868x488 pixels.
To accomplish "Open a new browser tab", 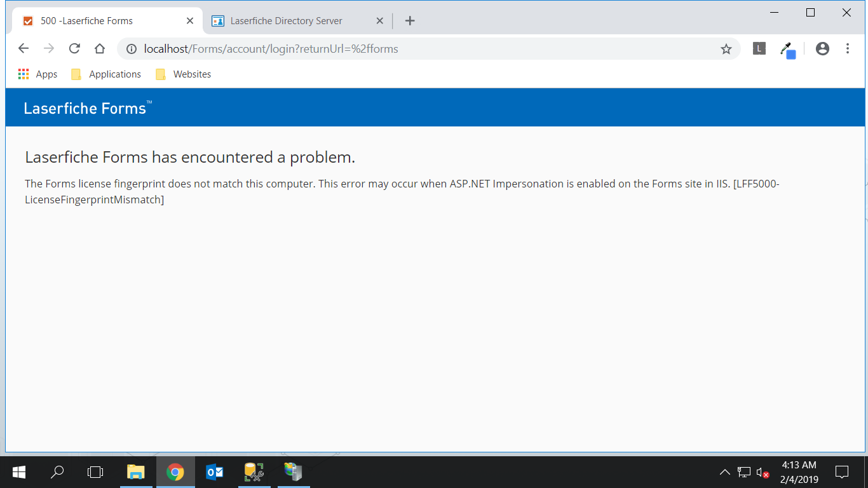I will (x=410, y=21).
